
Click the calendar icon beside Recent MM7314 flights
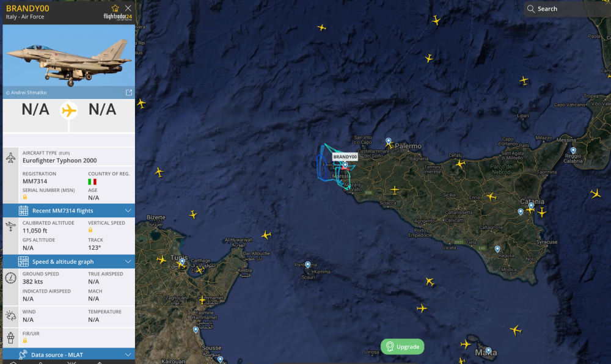pos(23,211)
